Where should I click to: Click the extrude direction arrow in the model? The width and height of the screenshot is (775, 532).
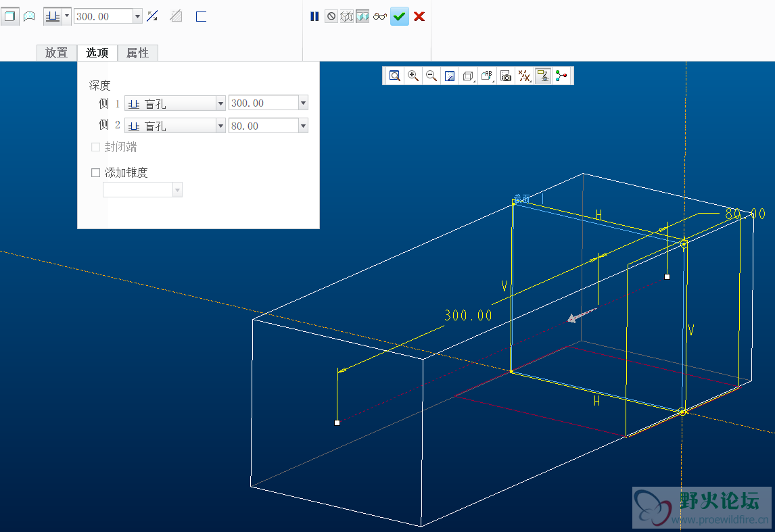[582, 315]
